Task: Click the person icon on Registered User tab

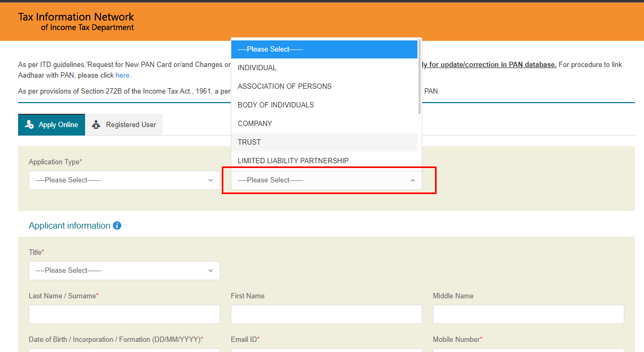Action: click(96, 124)
